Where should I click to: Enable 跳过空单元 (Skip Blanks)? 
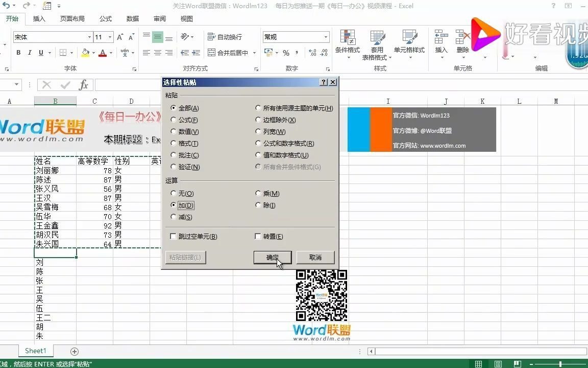click(x=173, y=236)
